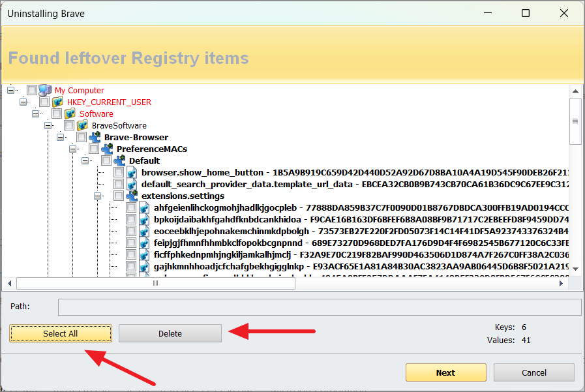Click the ficffphkednpmhjngkiljamkalhjmclj value icon
The height and width of the screenshot is (392, 585).
click(x=144, y=255)
